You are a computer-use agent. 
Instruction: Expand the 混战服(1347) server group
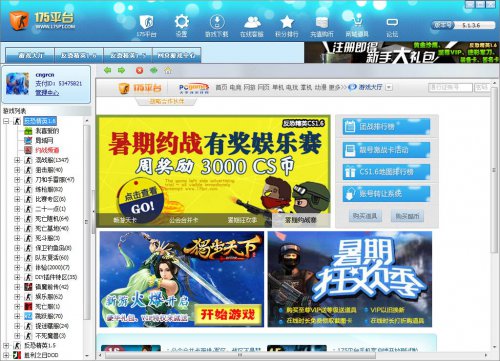click(x=17, y=160)
